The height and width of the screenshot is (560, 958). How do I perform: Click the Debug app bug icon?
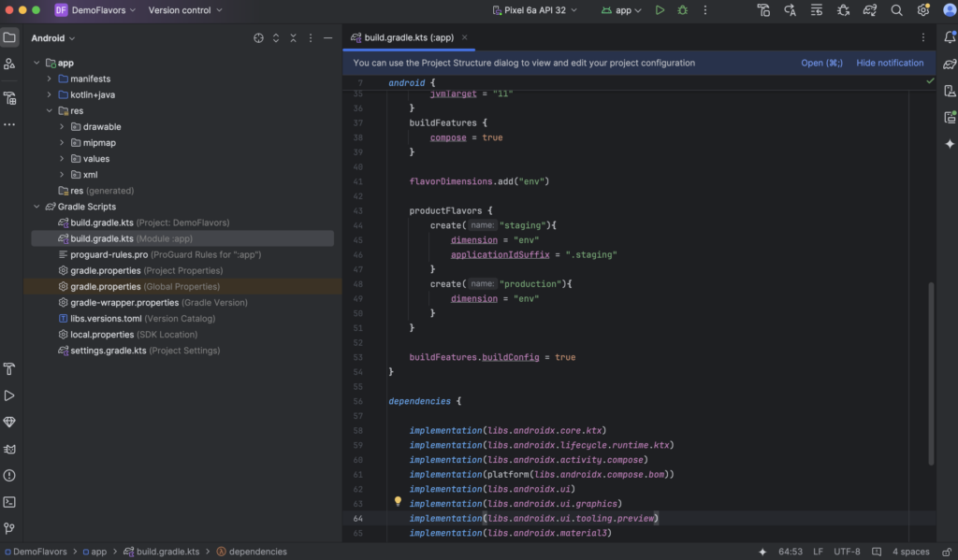coord(683,10)
